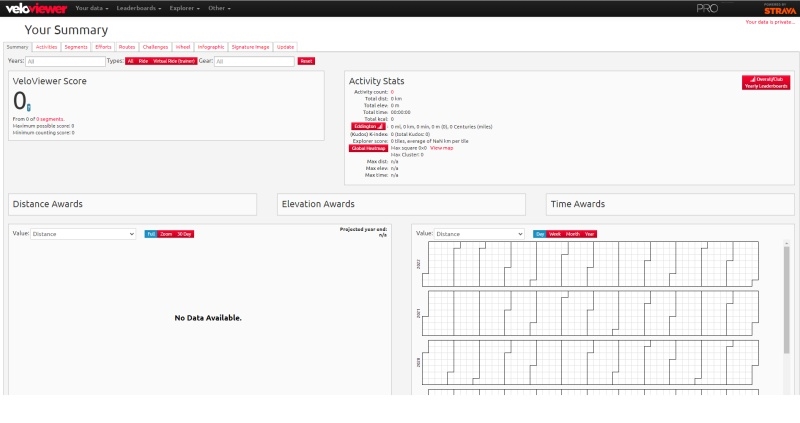
Task: Open the Other menu
Action: [x=219, y=8]
